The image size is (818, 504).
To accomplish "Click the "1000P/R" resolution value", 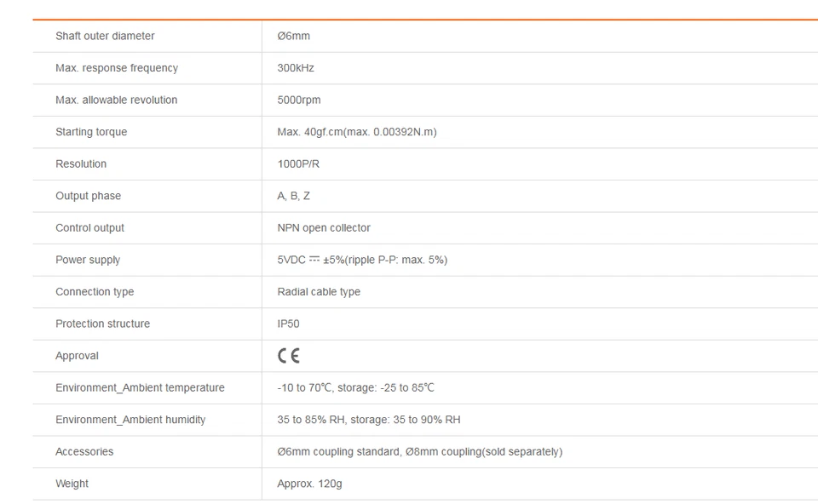I will click(x=298, y=163).
